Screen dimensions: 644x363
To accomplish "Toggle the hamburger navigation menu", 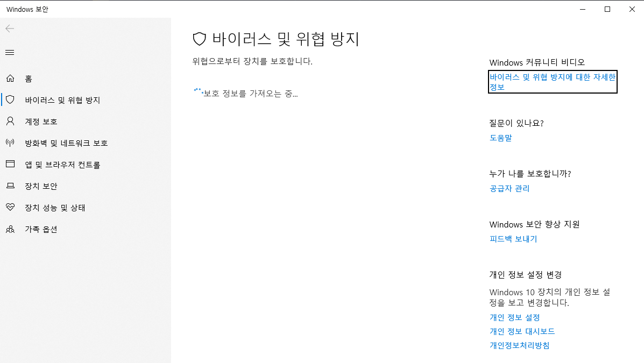I will (10, 53).
